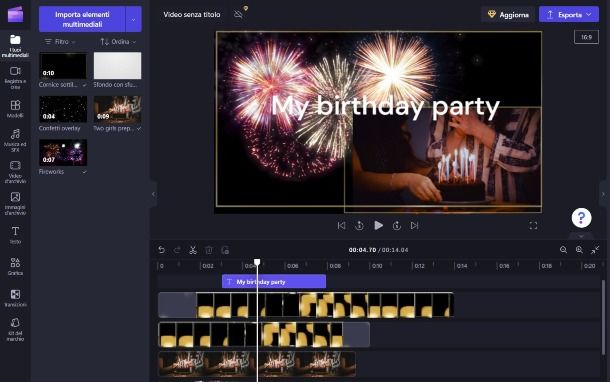Screen dimensions: 610x382
Task: Rewind five seconds backward
Action: [x=359, y=226]
